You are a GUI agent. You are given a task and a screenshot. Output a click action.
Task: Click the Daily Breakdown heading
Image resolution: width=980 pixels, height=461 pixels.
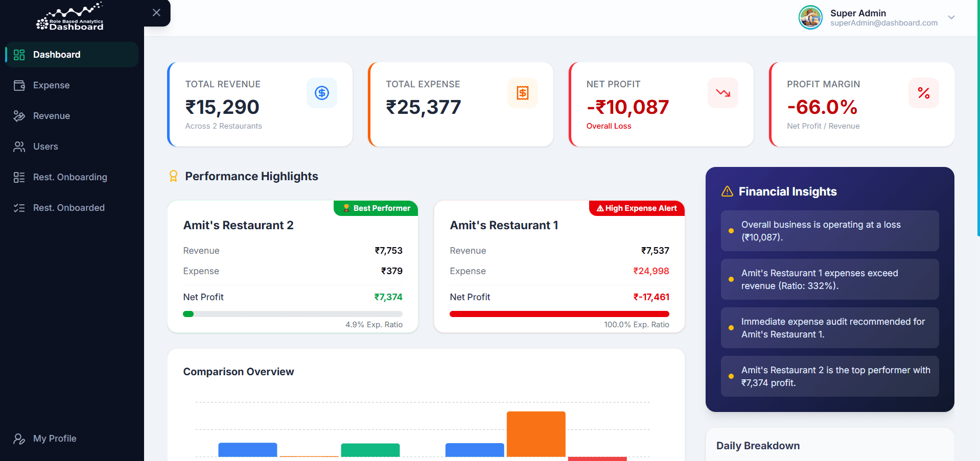pyautogui.click(x=758, y=446)
